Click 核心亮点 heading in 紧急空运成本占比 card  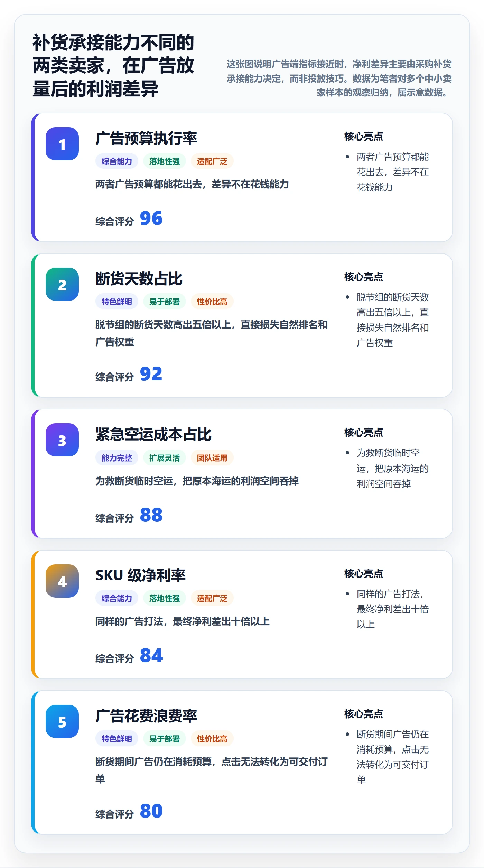point(364,433)
